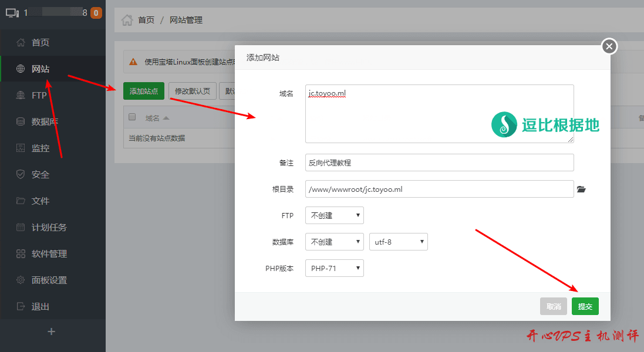The width and height of the screenshot is (644, 352).
Task: Open the 网站 section in the sidebar
Action: click(x=37, y=69)
